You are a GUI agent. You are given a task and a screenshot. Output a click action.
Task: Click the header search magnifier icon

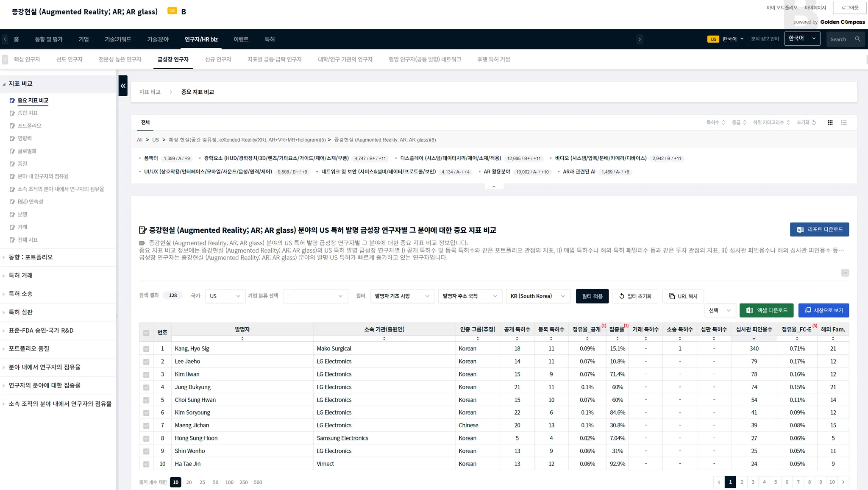pyautogui.click(x=857, y=39)
